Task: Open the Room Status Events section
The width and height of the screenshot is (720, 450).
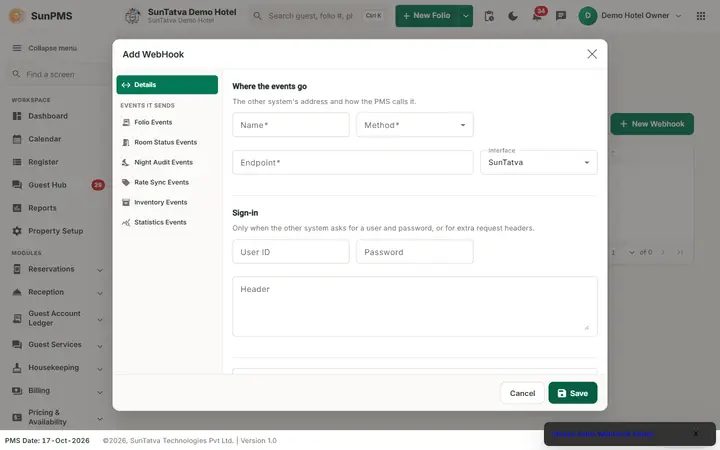Action: pyautogui.click(x=167, y=142)
